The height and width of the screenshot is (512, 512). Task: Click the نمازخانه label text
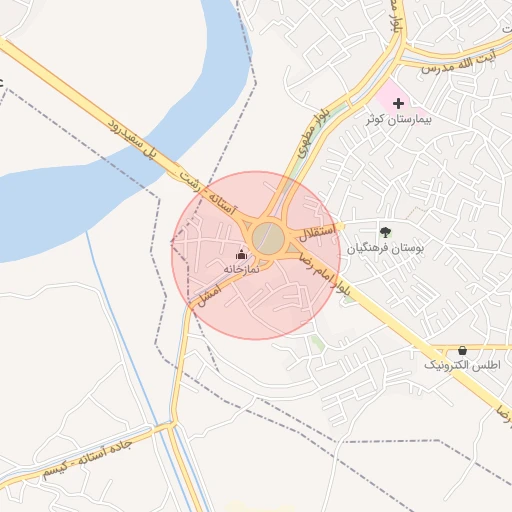click(x=241, y=269)
